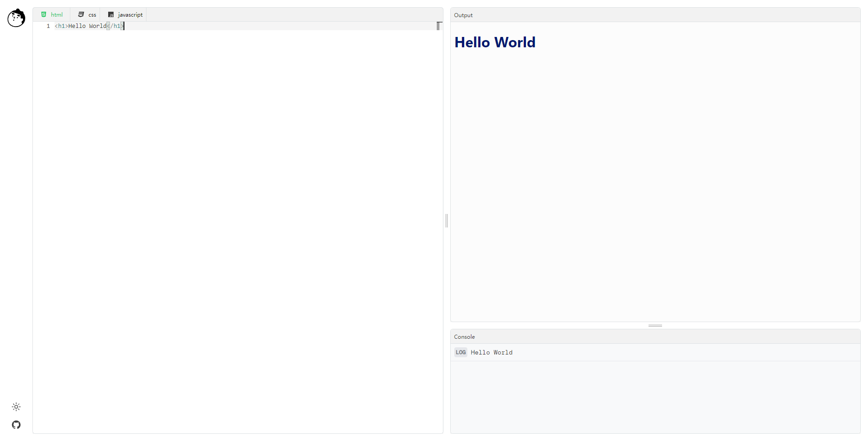Switch to the javascript editor tab
The height and width of the screenshot is (441, 868).
pyautogui.click(x=125, y=14)
